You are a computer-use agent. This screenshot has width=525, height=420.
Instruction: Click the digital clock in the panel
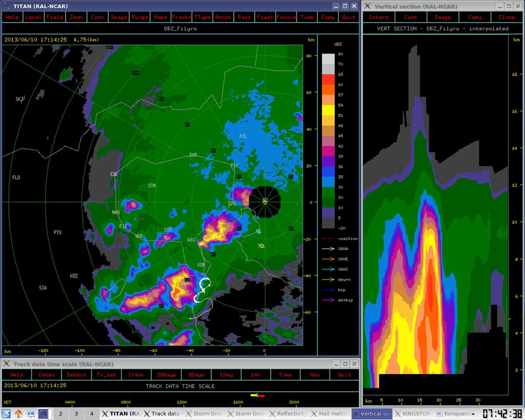click(502, 414)
